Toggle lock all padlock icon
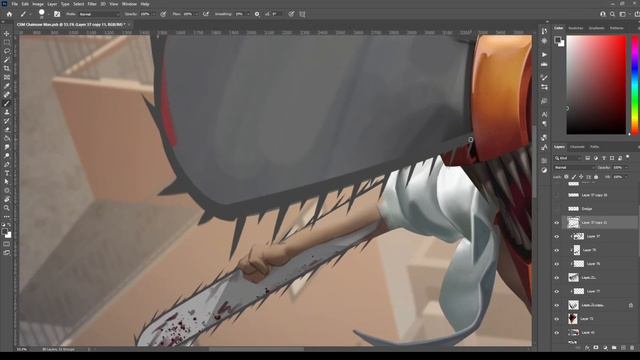 (596, 177)
